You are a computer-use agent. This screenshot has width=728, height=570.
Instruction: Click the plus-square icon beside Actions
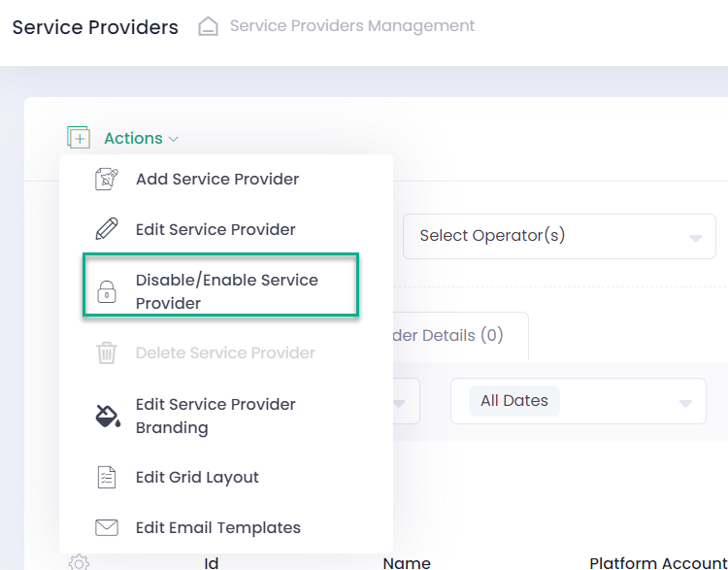(79, 138)
